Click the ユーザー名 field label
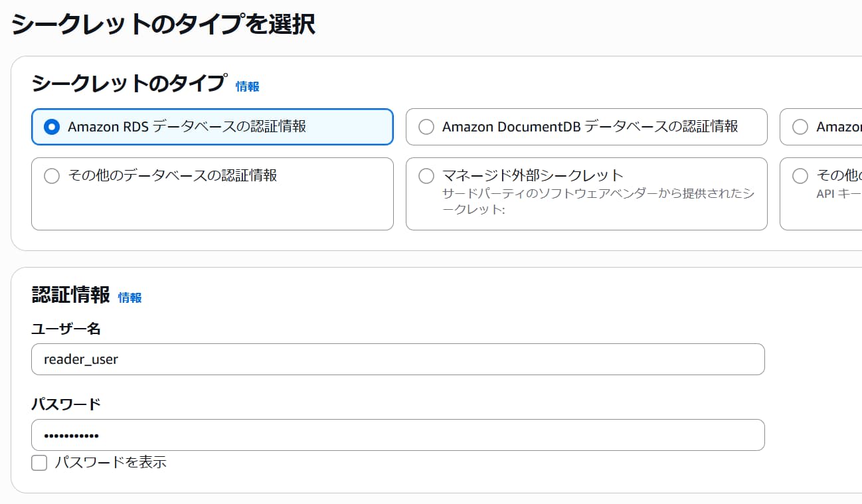The width and height of the screenshot is (862, 504). pos(66,329)
